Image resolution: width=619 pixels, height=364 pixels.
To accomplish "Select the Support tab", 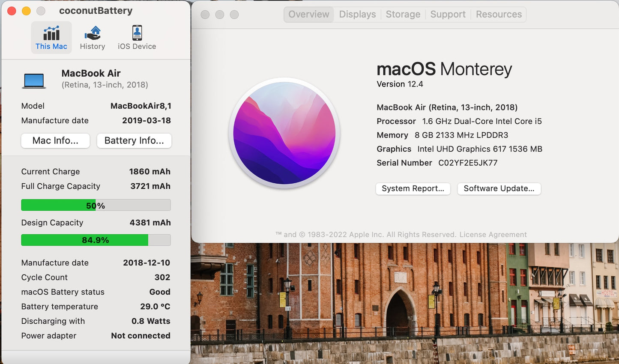I will [448, 14].
